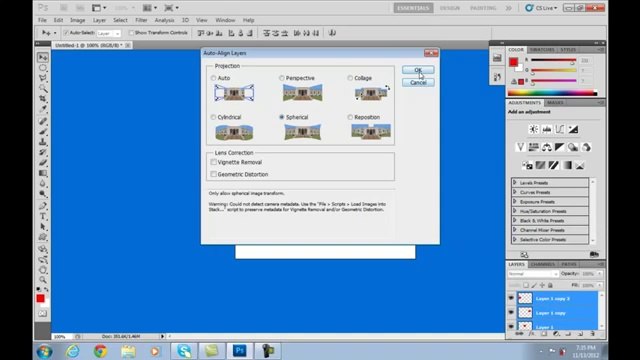Open the CS Live dropdown
The width and height of the screenshot is (640, 360).
coord(541,8)
